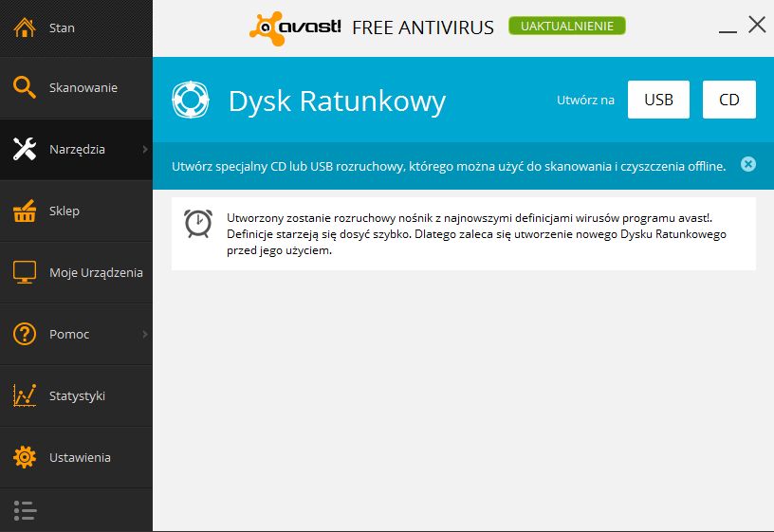Click the 'Utwórz specjalny CD lub USB' text
The height and width of the screenshot is (532, 774).
click(449, 166)
